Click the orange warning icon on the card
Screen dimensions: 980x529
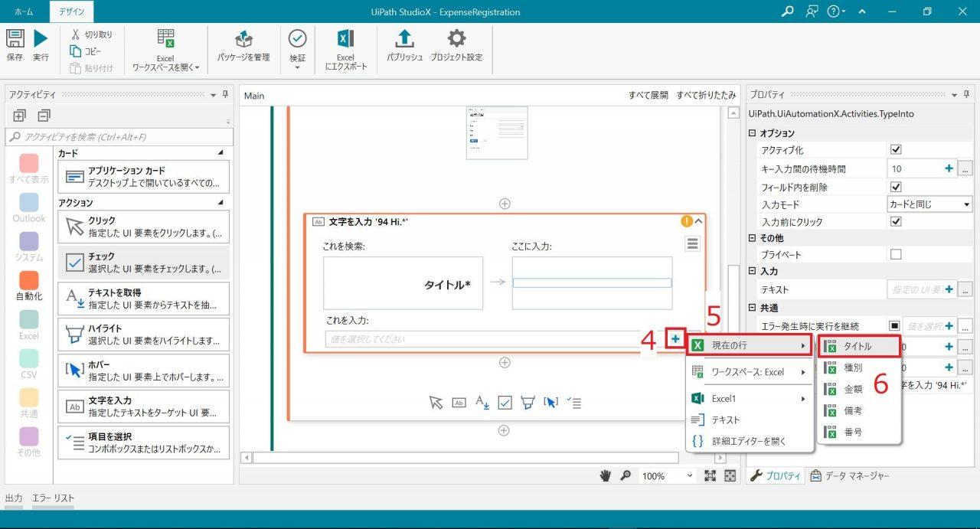pyautogui.click(x=687, y=221)
